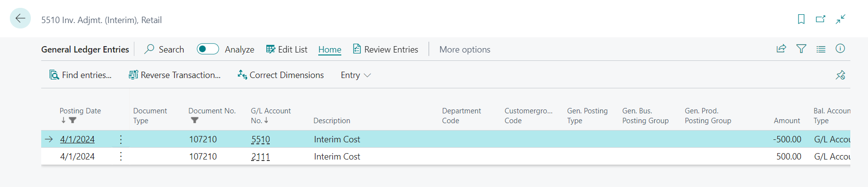The height and width of the screenshot is (187, 868).
Task: Open Search in General Ledger Entries
Action: (164, 49)
